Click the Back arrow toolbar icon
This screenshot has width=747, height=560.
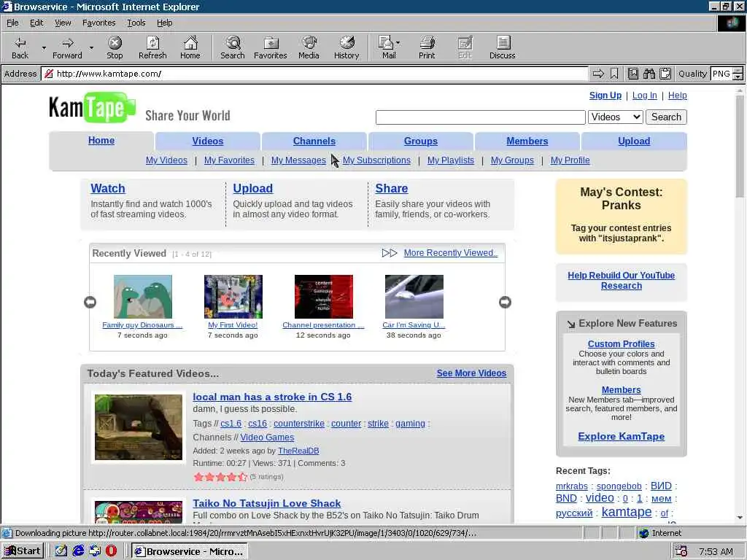pos(20,43)
